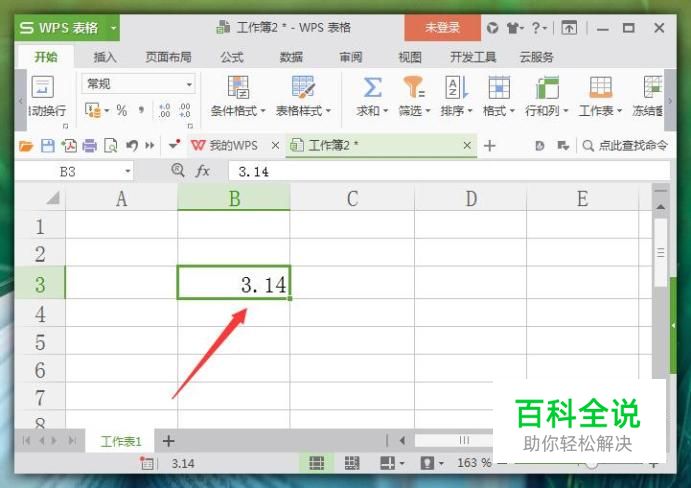The image size is (691, 488).
Task: Click zoom in plus button in status bar
Action: (x=654, y=464)
